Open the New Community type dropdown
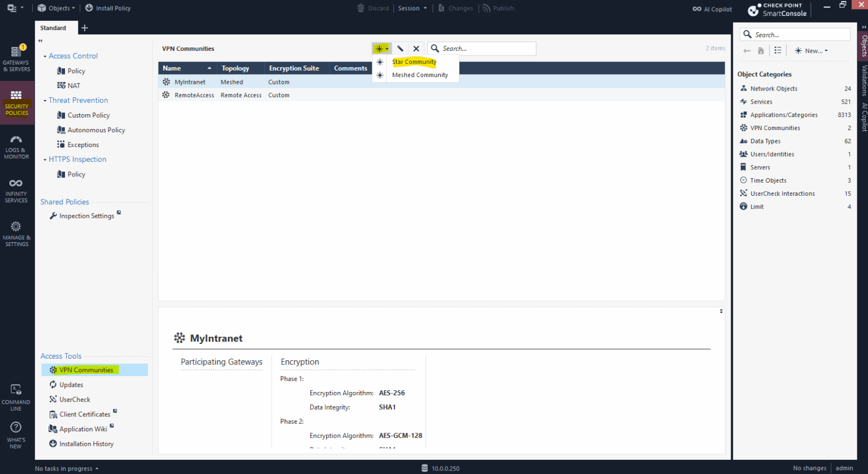Image resolution: width=868 pixels, height=474 pixels. pos(381,48)
